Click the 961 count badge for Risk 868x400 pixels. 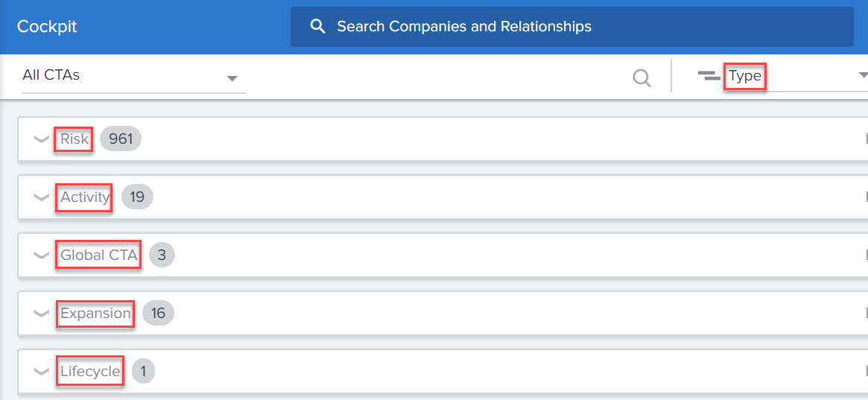[121, 139]
